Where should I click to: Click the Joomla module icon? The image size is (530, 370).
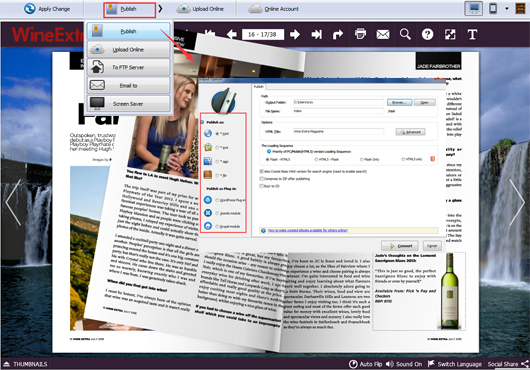pos(208,213)
